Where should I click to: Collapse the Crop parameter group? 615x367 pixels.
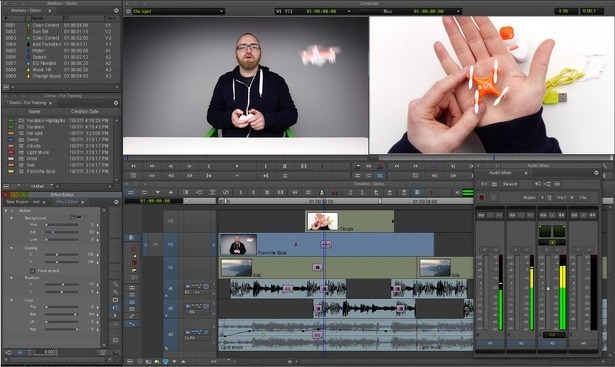[11, 300]
